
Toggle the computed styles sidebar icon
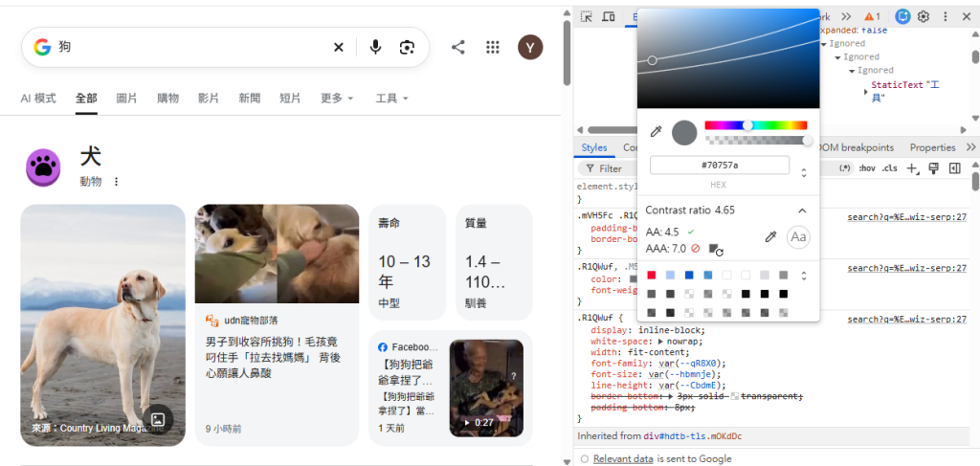[x=954, y=168]
